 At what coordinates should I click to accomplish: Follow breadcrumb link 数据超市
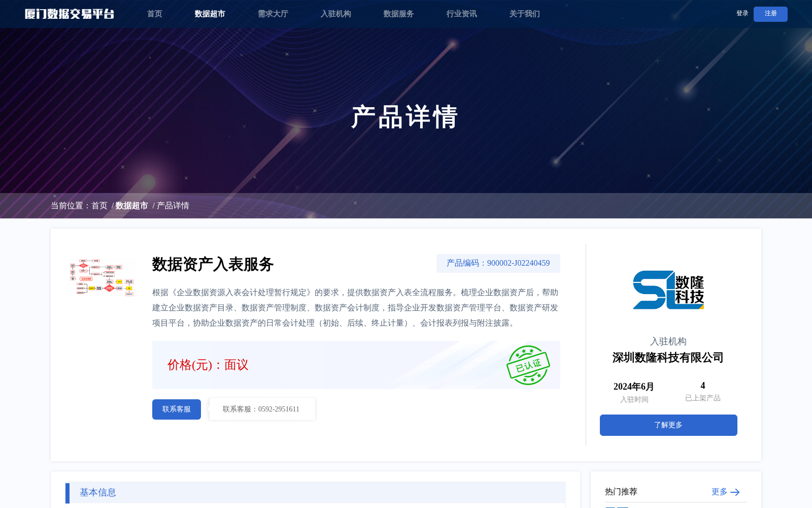click(x=131, y=206)
